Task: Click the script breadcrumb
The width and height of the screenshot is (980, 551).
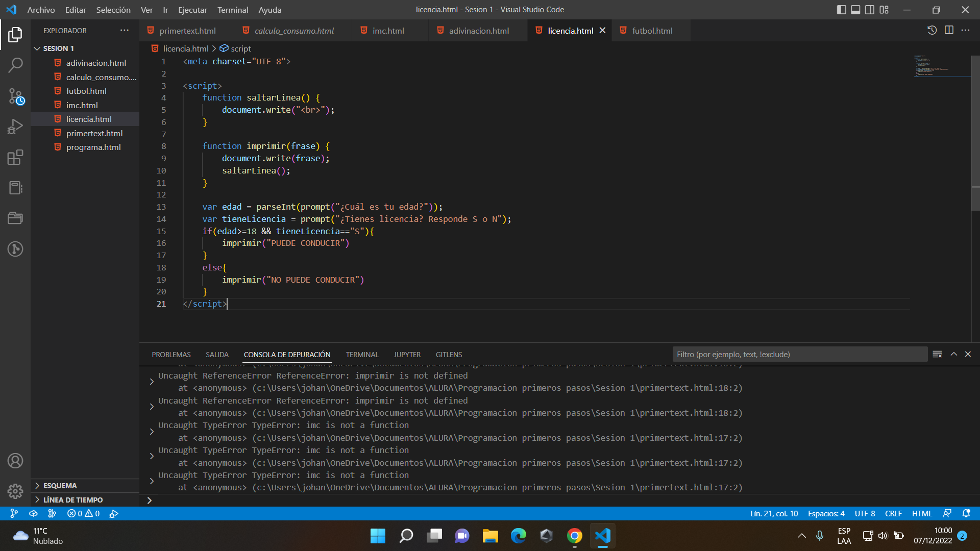Action: [x=240, y=48]
